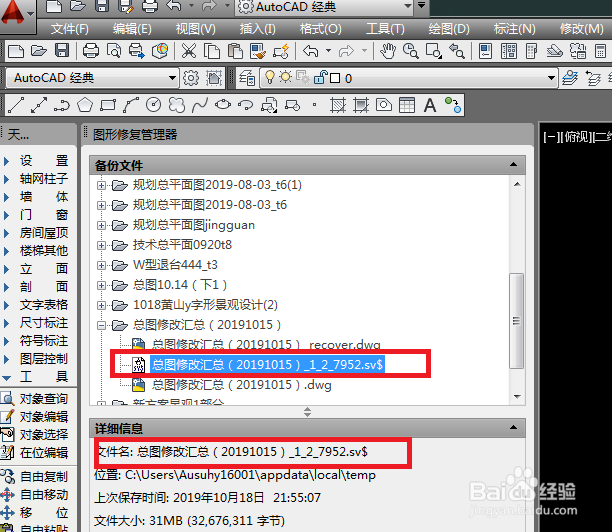612x532 pixels.
Task: Open quick access workspace dropdown in title bar
Action: pyautogui.click(x=324, y=7)
